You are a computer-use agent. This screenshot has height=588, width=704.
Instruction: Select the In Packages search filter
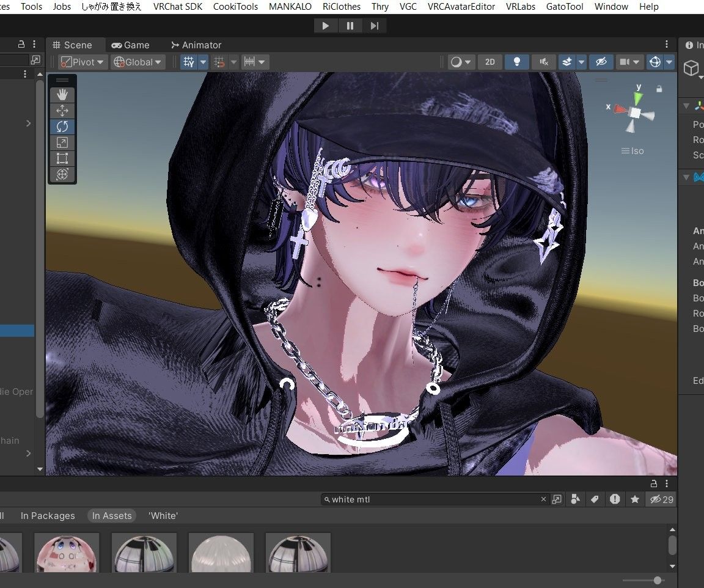48,516
